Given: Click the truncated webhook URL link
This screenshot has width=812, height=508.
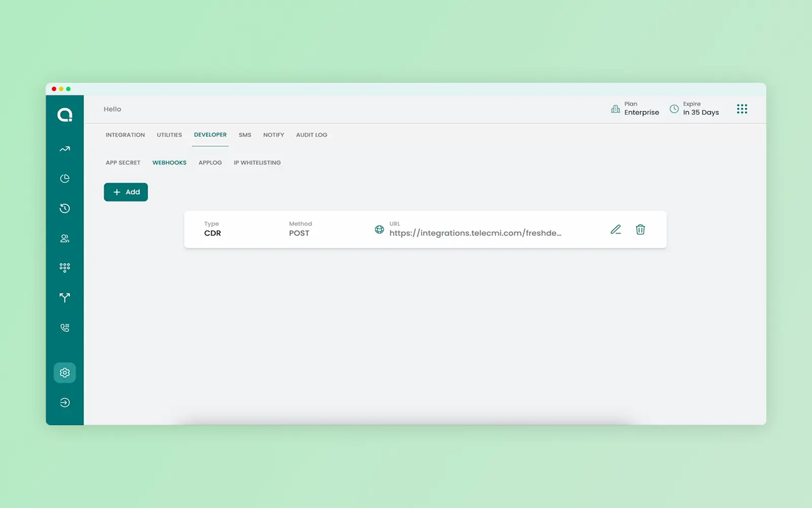Looking at the screenshot, I should coord(475,233).
